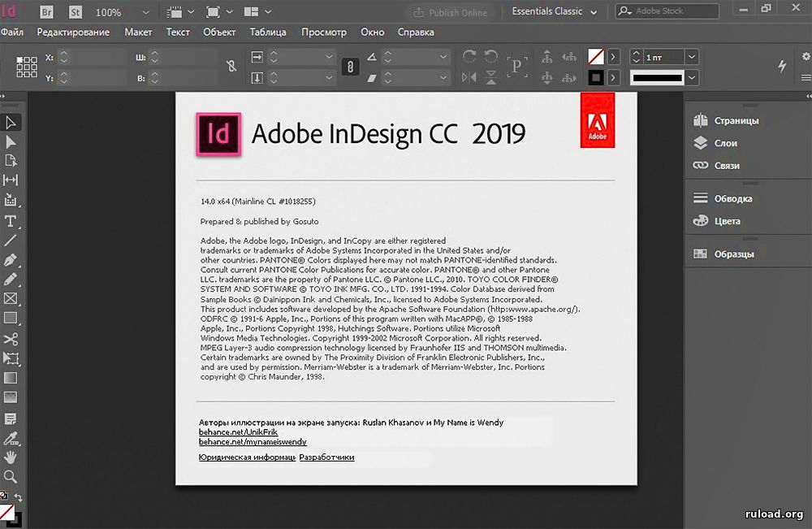The height and width of the screenshot is (529, 812).
Task: Select the Eyedropper tool
Action: [11, 438]
